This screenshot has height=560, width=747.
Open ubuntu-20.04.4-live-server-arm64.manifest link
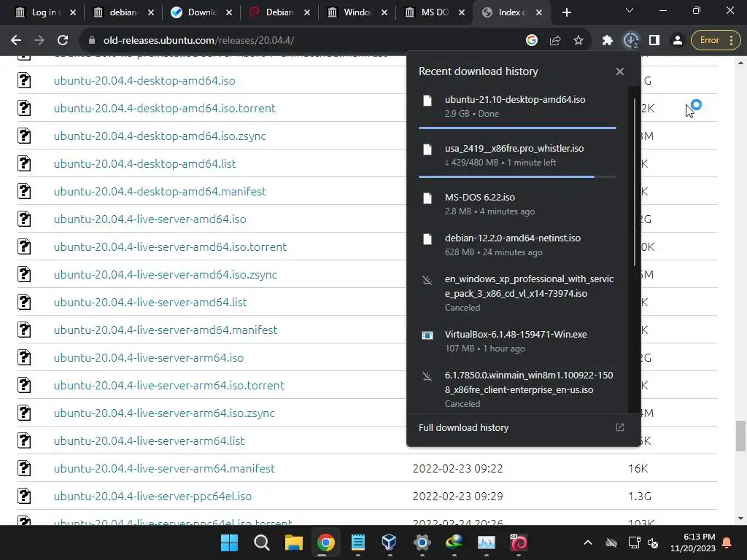click(x=164, y=469)
